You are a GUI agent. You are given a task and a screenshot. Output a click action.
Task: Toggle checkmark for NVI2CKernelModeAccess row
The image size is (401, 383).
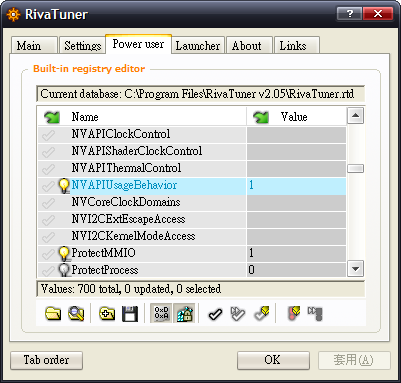pyautogui.click(x=49, y=237)
